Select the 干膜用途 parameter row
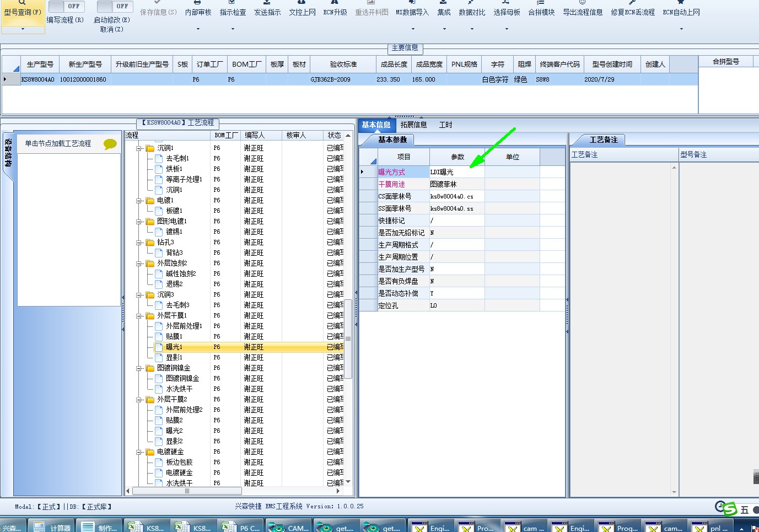Image resolution: width=759 pixels, height=532 pixels. [462, 184]
